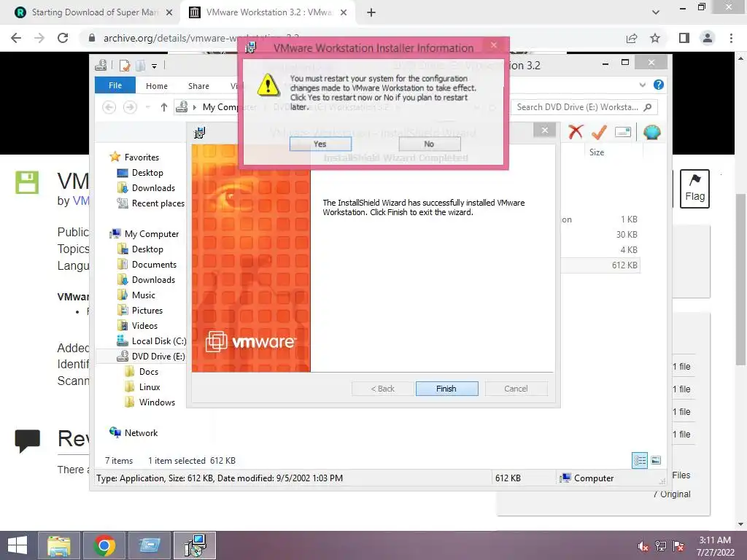Switch Explorer to large icons view
Image resolution: width=747 pixels, height=560 pixels.
pyautogui.click(x=656, y=460)
